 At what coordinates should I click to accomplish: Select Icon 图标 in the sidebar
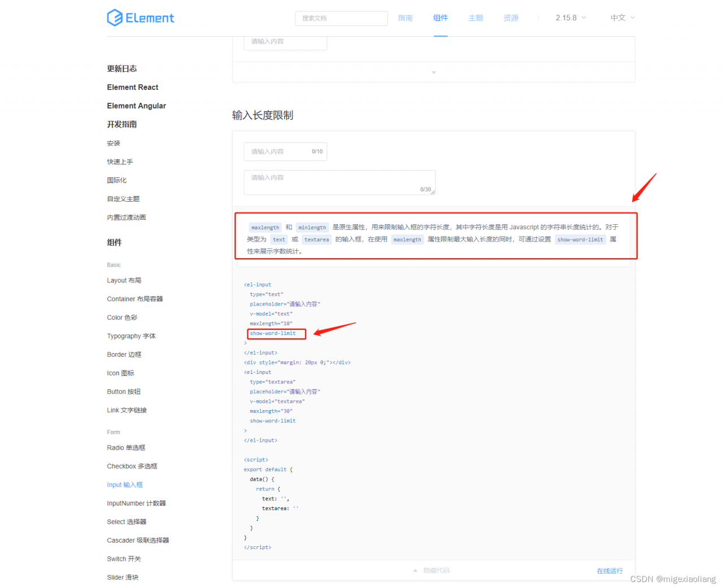pyautogui.click(x=121, y=373)
